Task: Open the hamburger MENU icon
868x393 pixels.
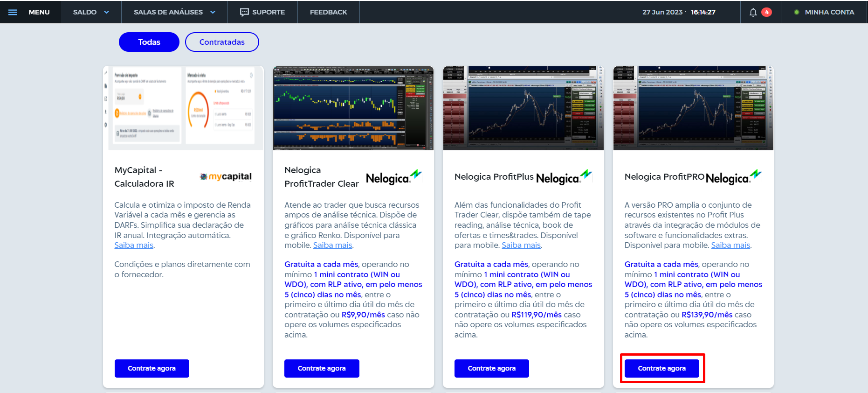Action: click(x=13, y=12)
